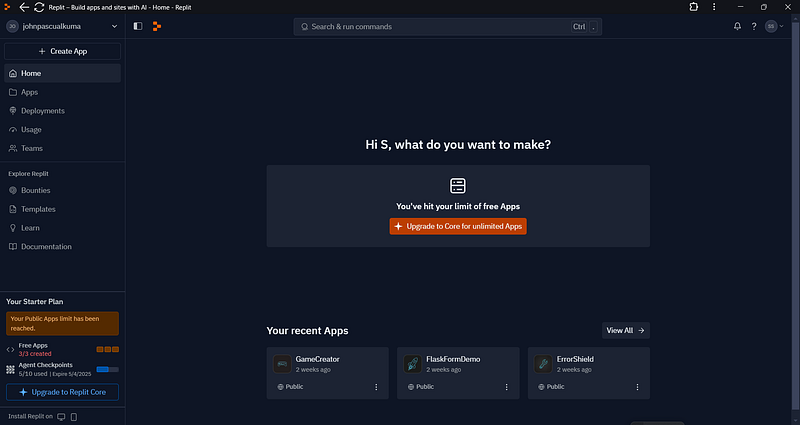
Task: Click the FlaskFormDemo app icon
Action: 413,364
